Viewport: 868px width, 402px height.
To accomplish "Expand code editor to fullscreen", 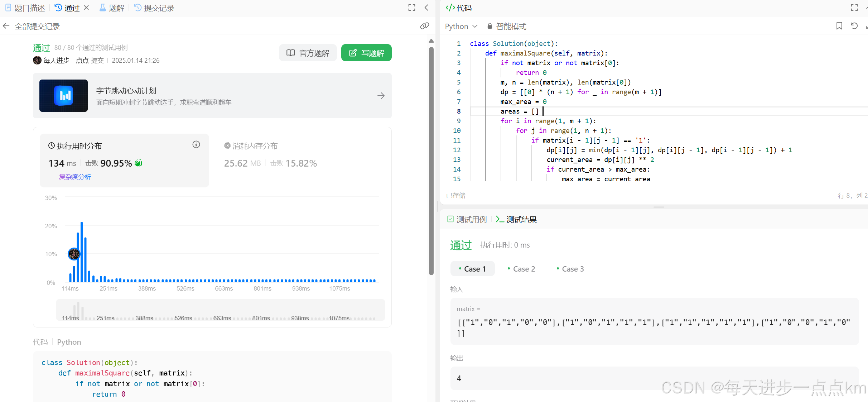I will click(x=854, y=8).
